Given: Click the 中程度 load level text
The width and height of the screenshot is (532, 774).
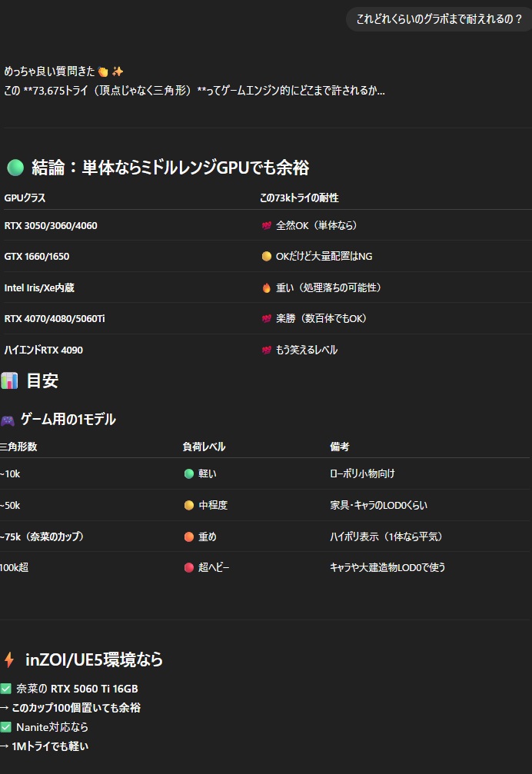Looking at the screenshot, I should (x=213, y=505).
